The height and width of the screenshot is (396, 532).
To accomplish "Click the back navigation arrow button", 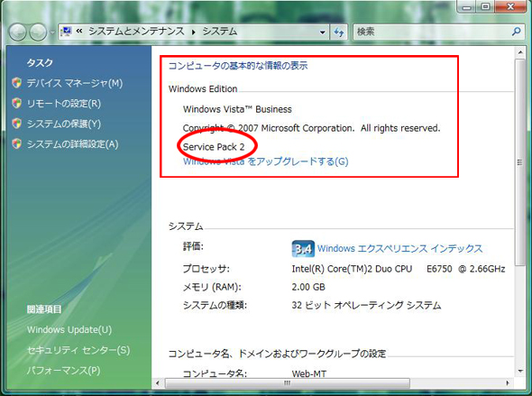I will (18, 32).
